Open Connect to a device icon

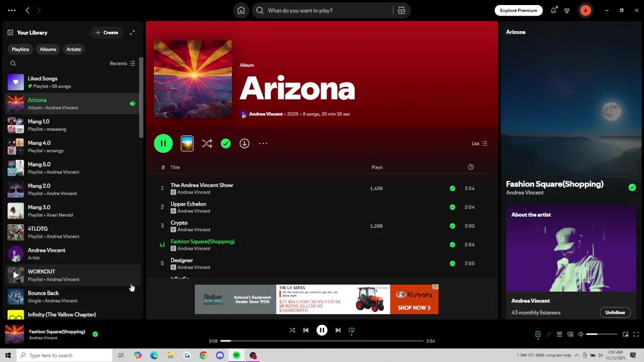point(570,334)
